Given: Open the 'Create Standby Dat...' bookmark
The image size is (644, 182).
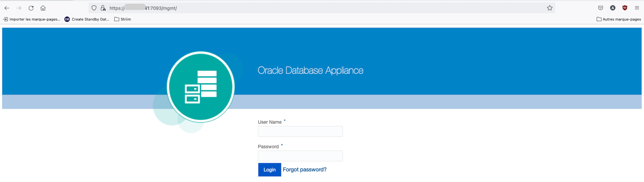Looking at the screenshot, I should pyautogui.click(x=87, y=19).
